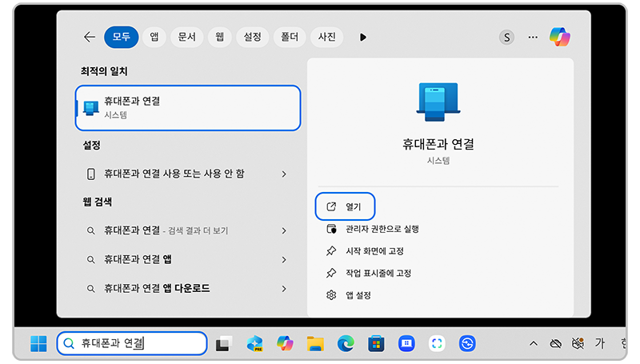Go back with the left arrow icon
The height and width of the screenshot is (364, 640).
[90, 37]
